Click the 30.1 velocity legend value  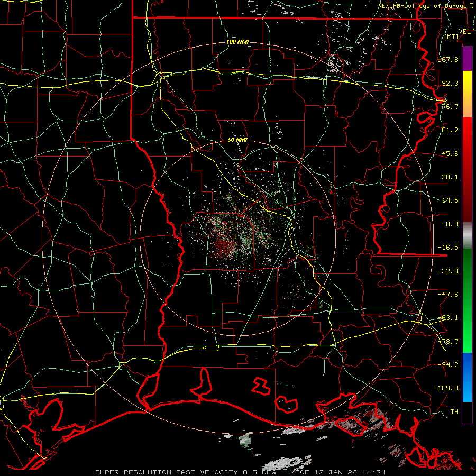[x=450, y=177]
